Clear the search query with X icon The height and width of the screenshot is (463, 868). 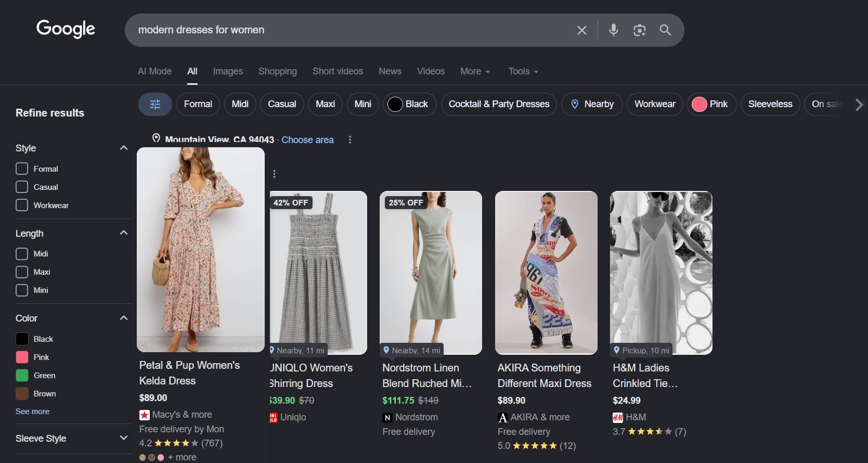(582, 30)
